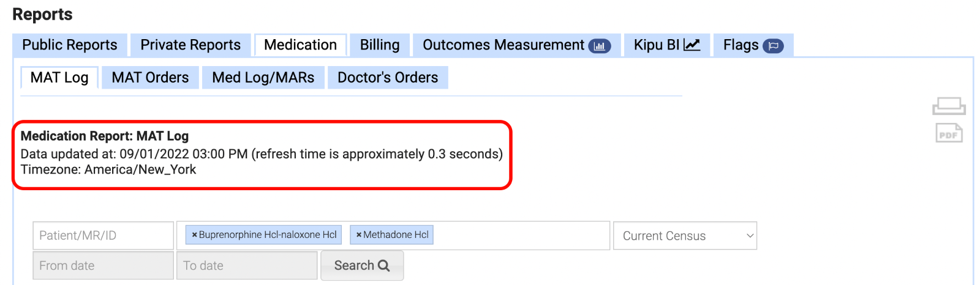Screen dimensions: 980x285
Task: Switch to Private Reports tab
Action: click(x=190, y=45)
